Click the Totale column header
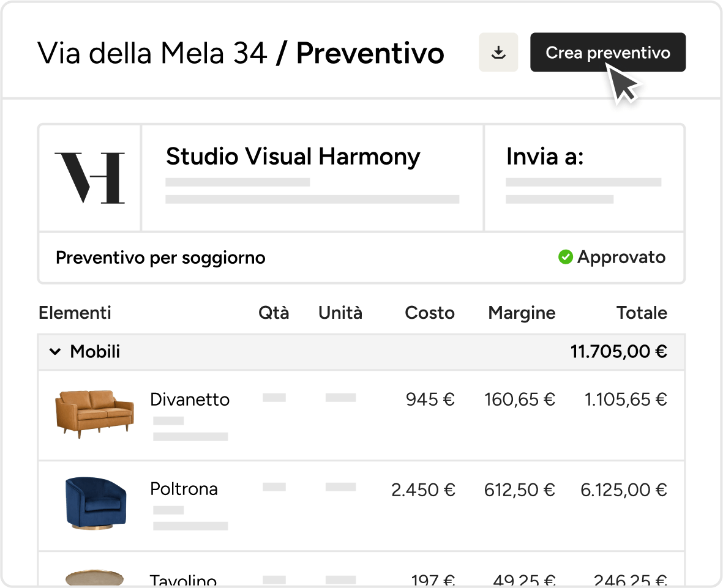 click(x=642, y=313)
